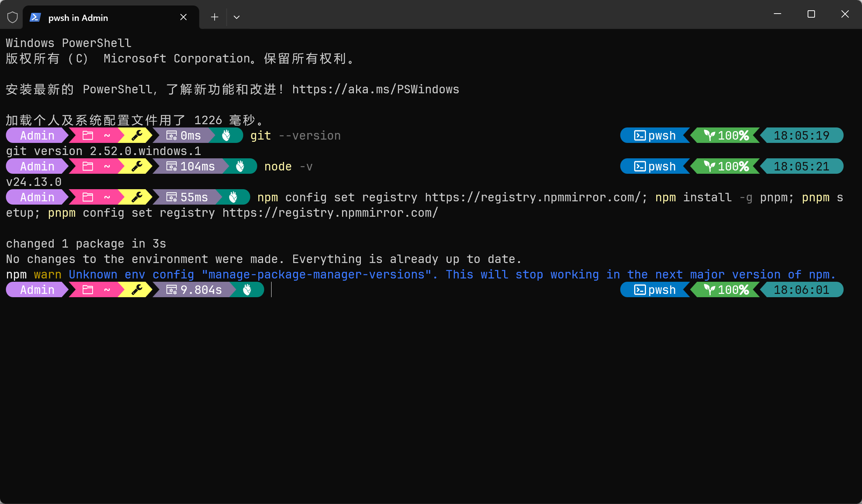Click the 100% battery segment on last prompt
This screenshot has width=862, height=504.
pos(726,290)
